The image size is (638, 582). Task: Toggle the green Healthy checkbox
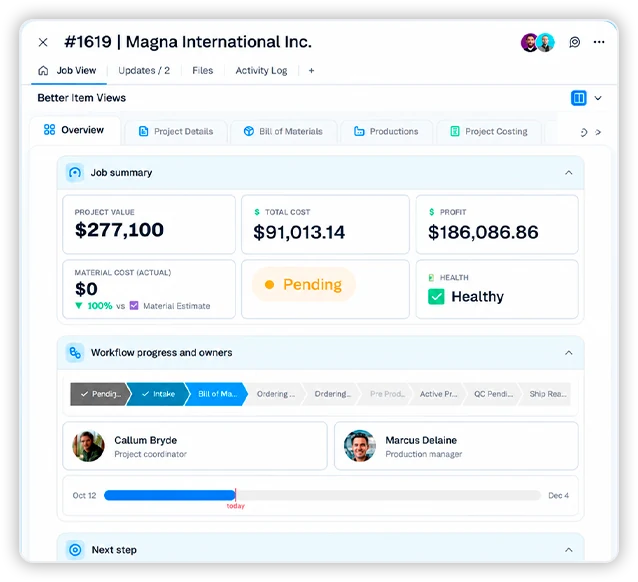click(x=436, y=297)
